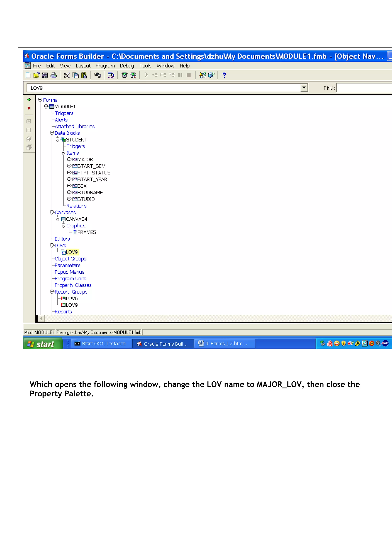Open the Tools menu

tap(145, 66)
